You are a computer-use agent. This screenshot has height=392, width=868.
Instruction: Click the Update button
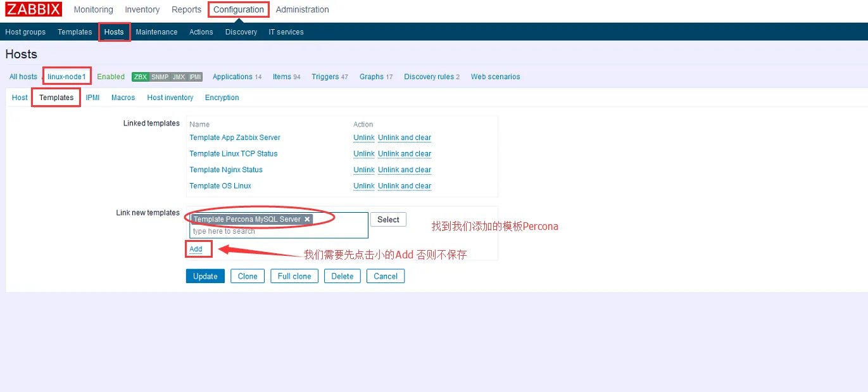pos(205,276)
